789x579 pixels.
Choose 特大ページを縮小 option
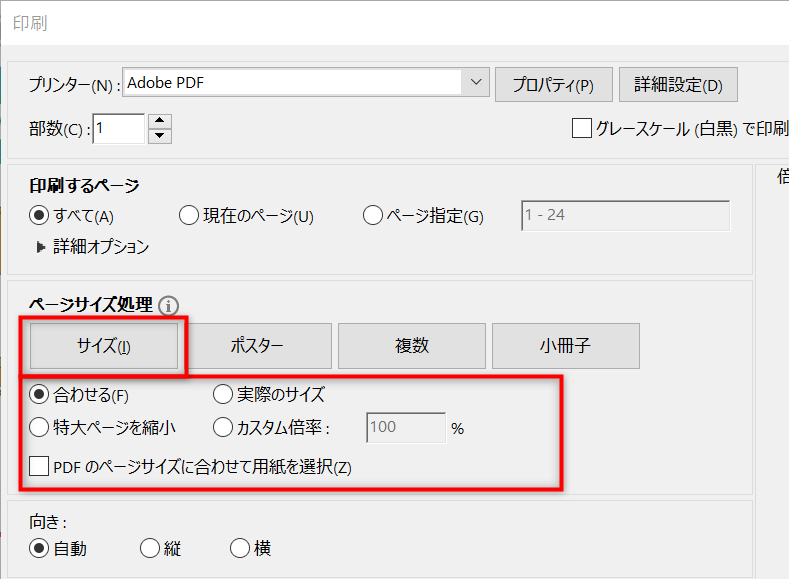tap(40, 428)
